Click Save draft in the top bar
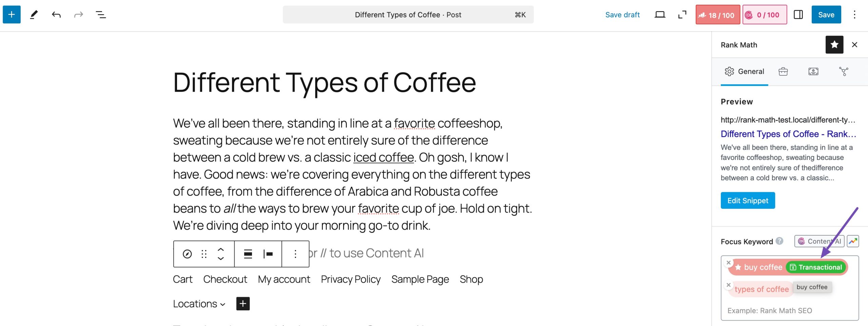 click(622, 15)
